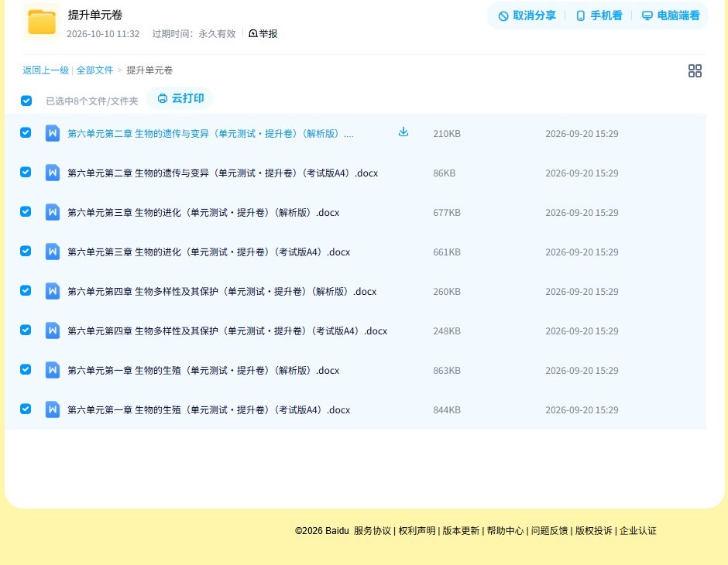Uncheck the 生物的生殖 解析版 file checkbox
The width and height of the screenshot is (728, 565).
tap(26, 369)
